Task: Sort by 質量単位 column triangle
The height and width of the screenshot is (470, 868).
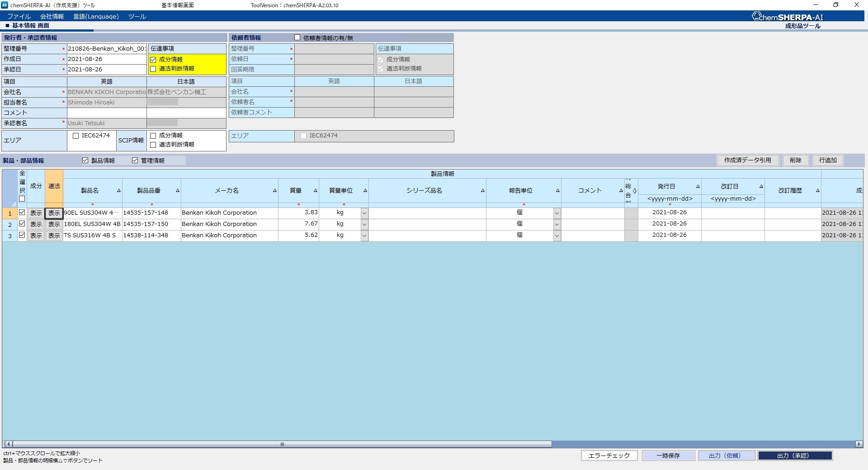Action: [365, 191]
